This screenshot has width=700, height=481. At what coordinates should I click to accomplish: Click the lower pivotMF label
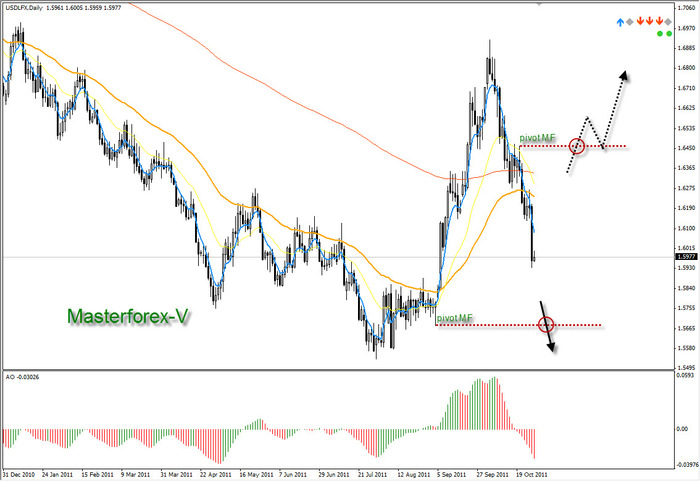click(455, 317)
